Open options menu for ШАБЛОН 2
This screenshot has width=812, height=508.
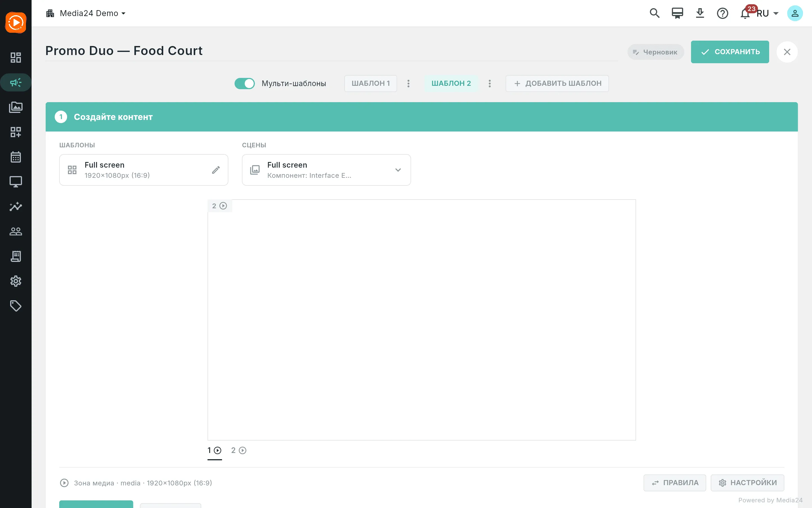(489, 83)
